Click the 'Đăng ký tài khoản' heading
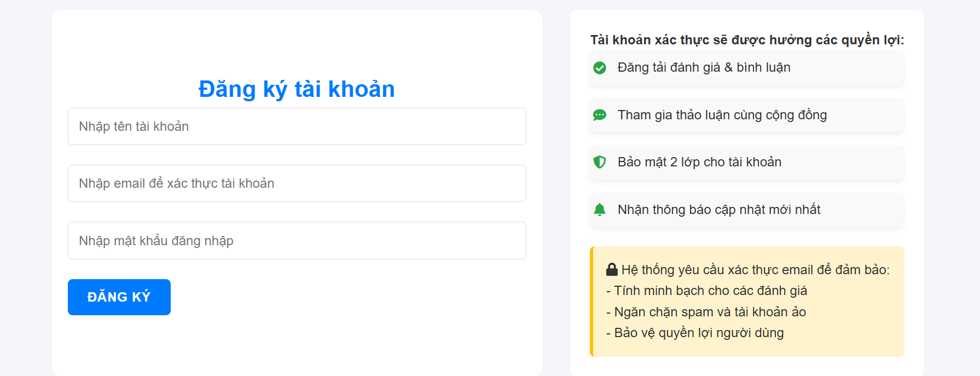 tap(297, 89)
